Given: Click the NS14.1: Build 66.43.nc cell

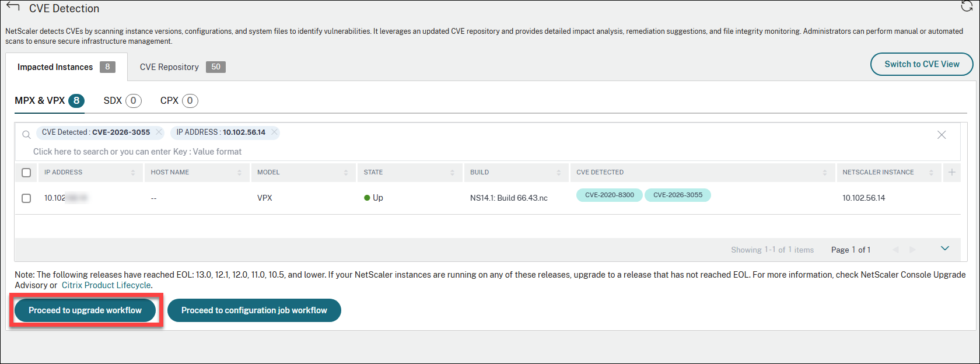Looking at the screenshot, I should click(x=509, y=198).
